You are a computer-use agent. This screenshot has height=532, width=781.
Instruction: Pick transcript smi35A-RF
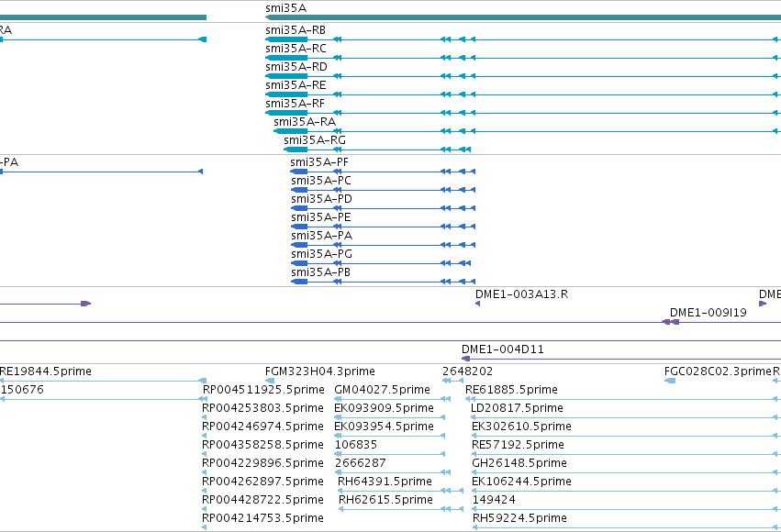pos(295,104)
